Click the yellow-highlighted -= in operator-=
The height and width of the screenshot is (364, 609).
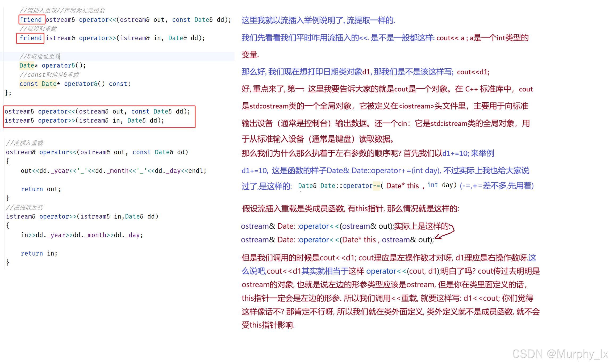coord(376,186)
